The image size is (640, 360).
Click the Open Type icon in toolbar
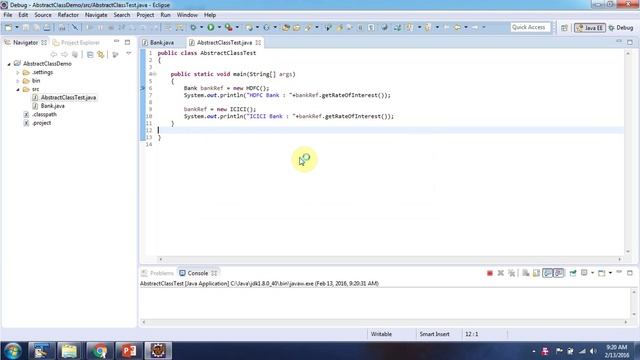click(285, 27)
